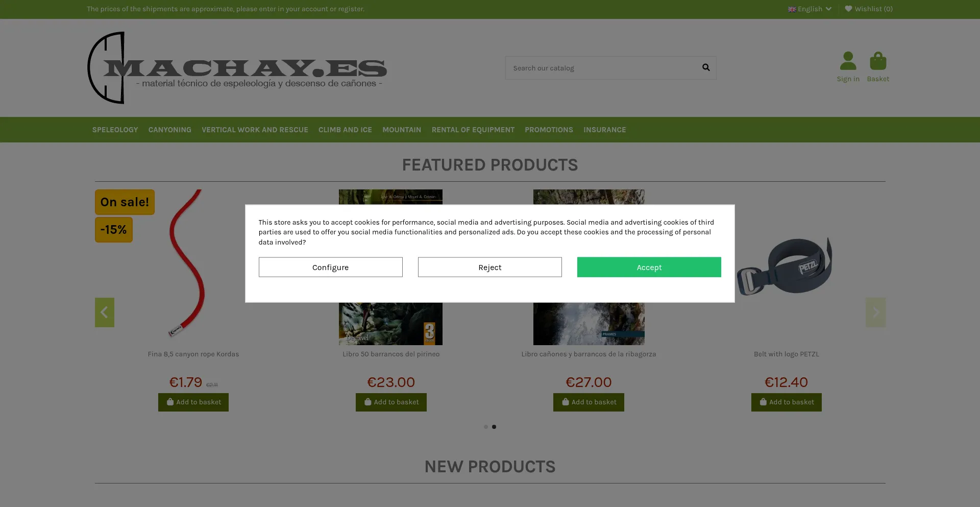980x507 pixels.
Task: Click the UK flag language icon
Action: click(792, 9)
